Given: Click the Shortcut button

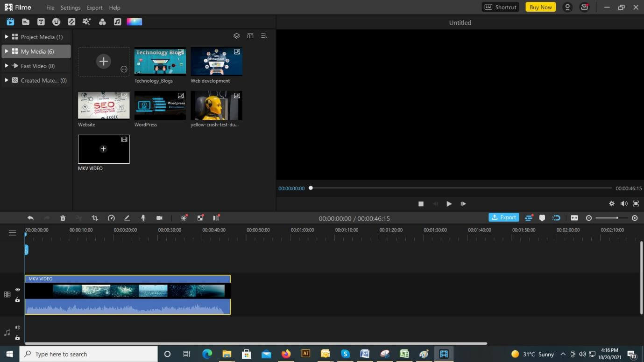Looking at the screenshot, I should [501, 7].
